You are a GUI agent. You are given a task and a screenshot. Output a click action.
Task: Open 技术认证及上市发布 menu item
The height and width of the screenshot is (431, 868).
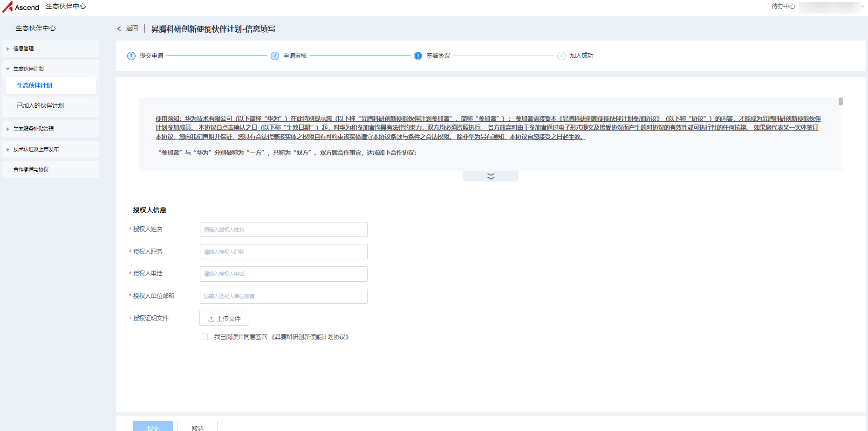click(x=51, y=149)
